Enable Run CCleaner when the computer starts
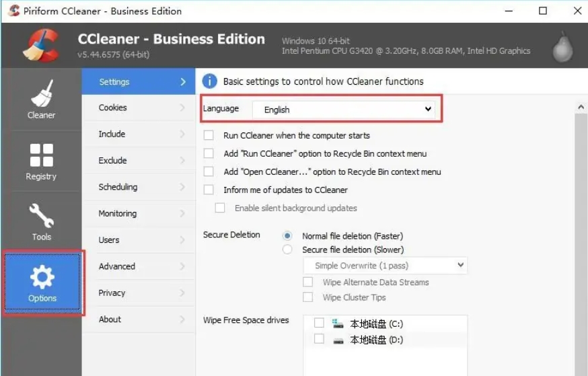 (x=209, y=135)
